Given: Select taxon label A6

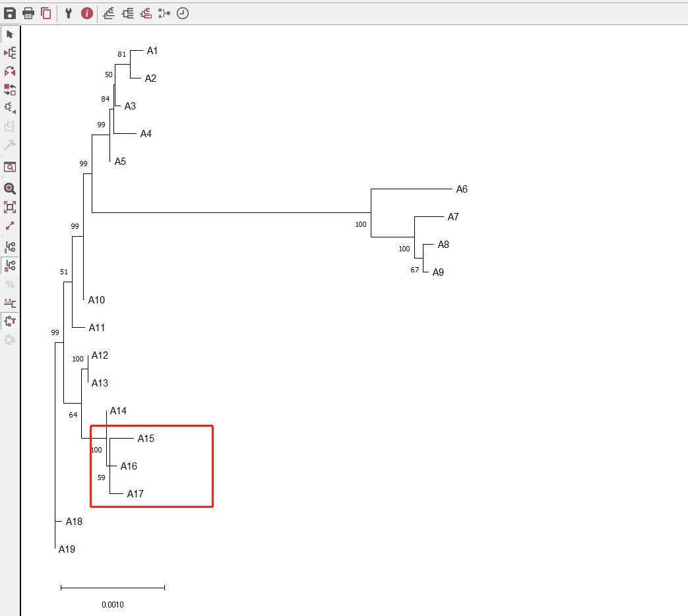Looking at the screenshot, I should (x=462, y=189).
